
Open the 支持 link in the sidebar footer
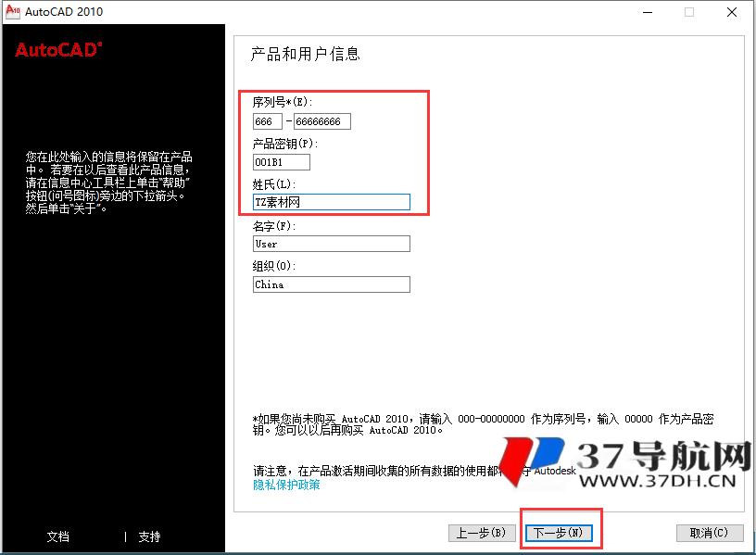click(148, 537)
